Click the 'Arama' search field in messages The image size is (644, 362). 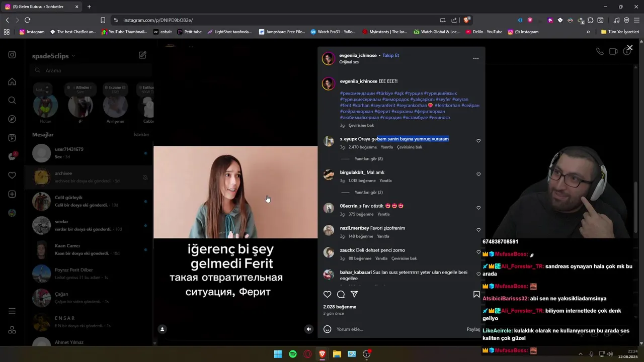coord(91,70)
